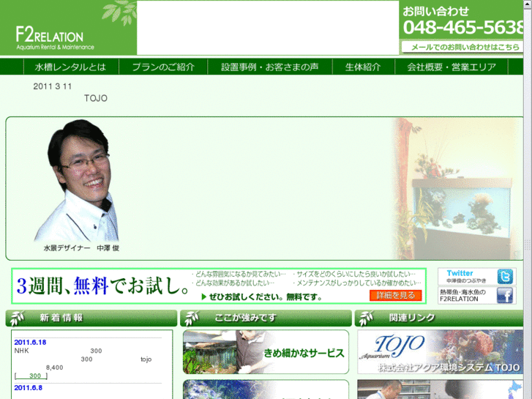
Task: Open the 2011.6.18 news entry
Action: pos(30,343)
